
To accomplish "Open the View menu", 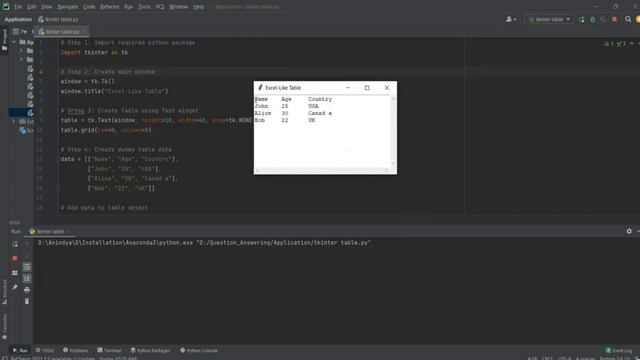I will [x=47, y=7].
